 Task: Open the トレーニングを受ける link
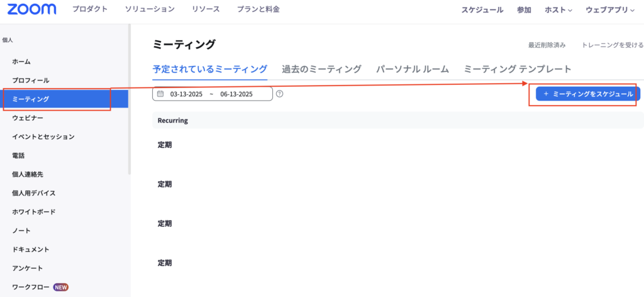(613, 45)
